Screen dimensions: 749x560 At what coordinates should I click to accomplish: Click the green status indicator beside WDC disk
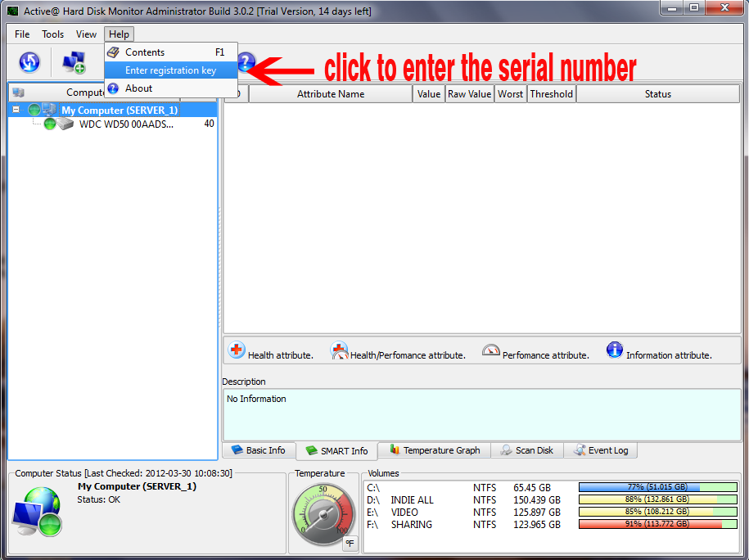point(50,124)
